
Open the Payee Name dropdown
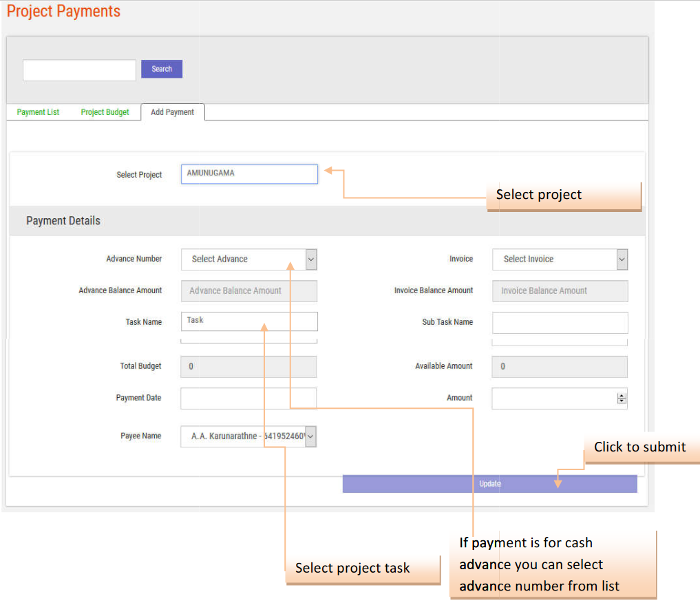(248, 436)
